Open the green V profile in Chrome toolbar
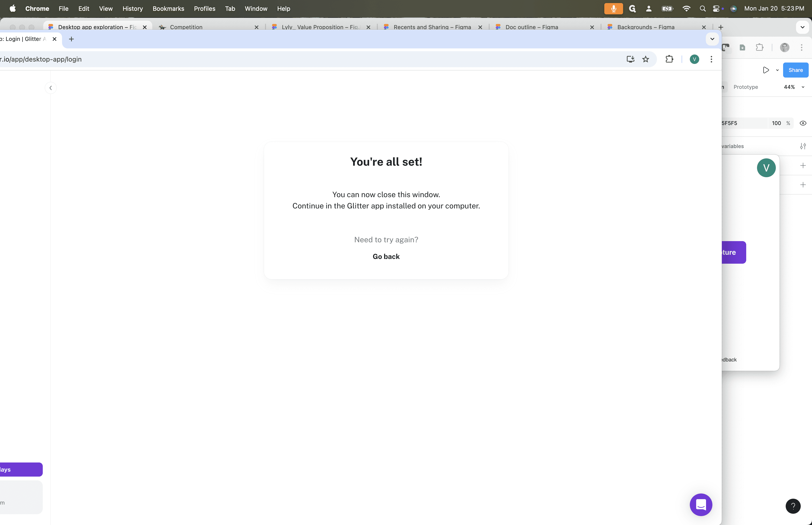 (x=695, y=59)
